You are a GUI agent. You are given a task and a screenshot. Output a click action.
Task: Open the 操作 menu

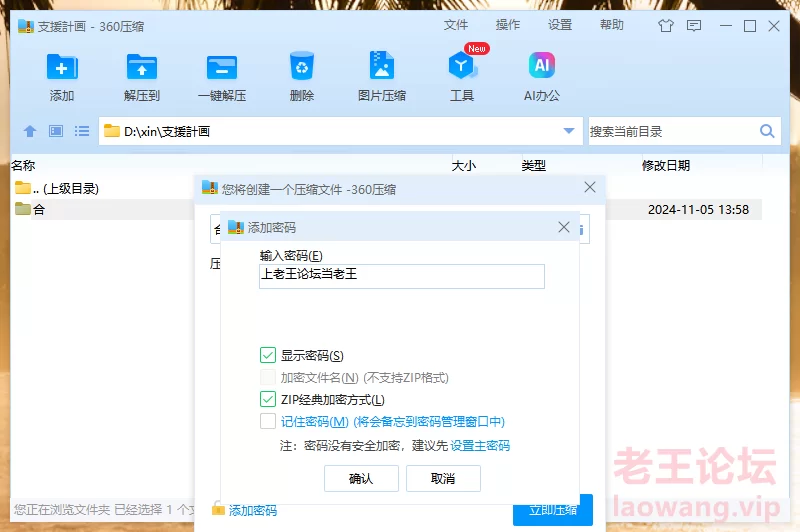click(x=508, y=24)
